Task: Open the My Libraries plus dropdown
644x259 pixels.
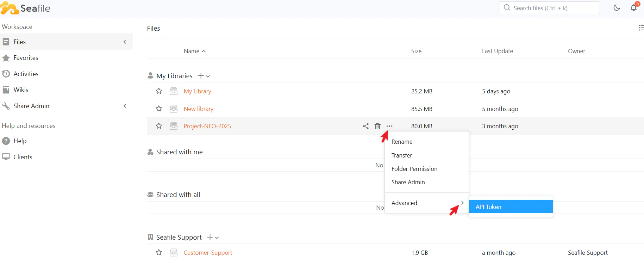Action: tap(204, 76)
